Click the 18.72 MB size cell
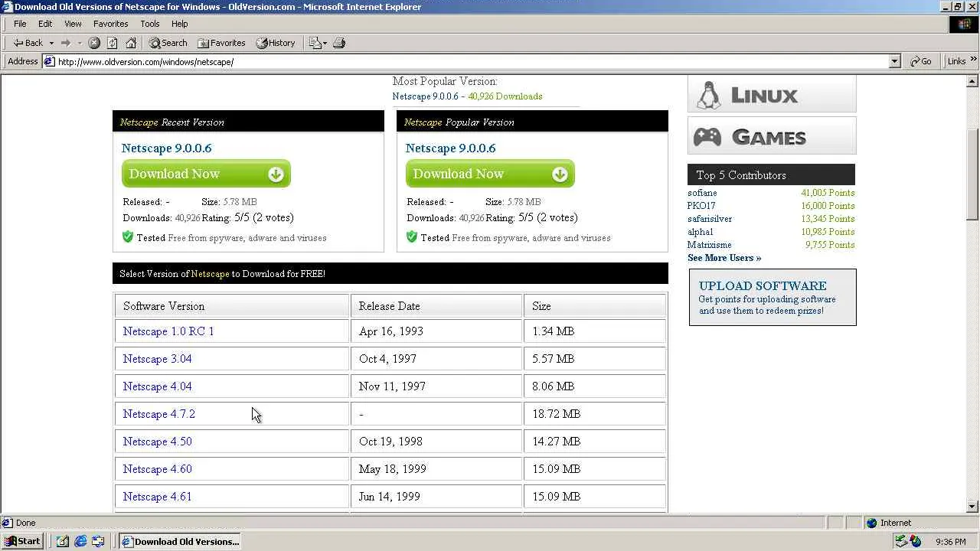Viewport: 980px width, 551px height. point(595,414)
